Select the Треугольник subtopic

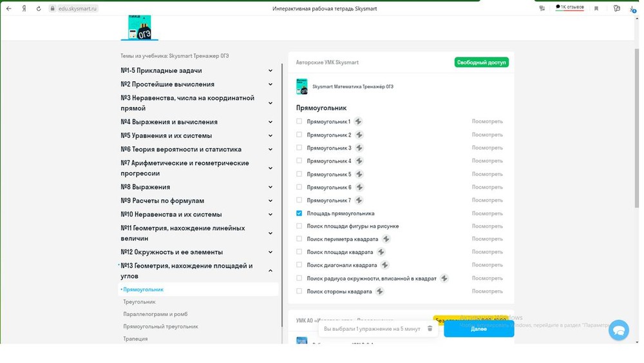(x=139, y=302)
